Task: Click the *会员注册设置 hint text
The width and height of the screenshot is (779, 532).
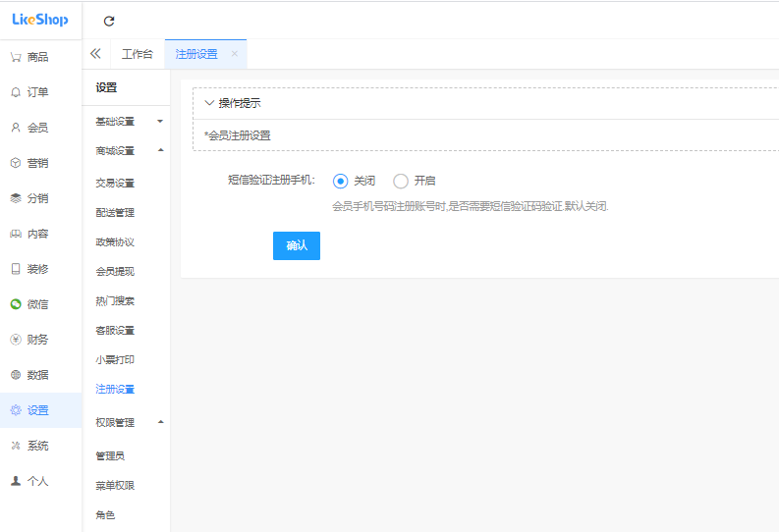Action: coord(238,135)
